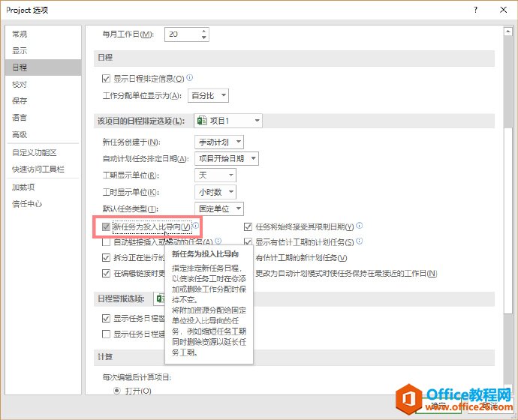Screen dimensions: 518x420
Task: Toggle 新任务为投入比导向 checkbox
Action: 106,226
